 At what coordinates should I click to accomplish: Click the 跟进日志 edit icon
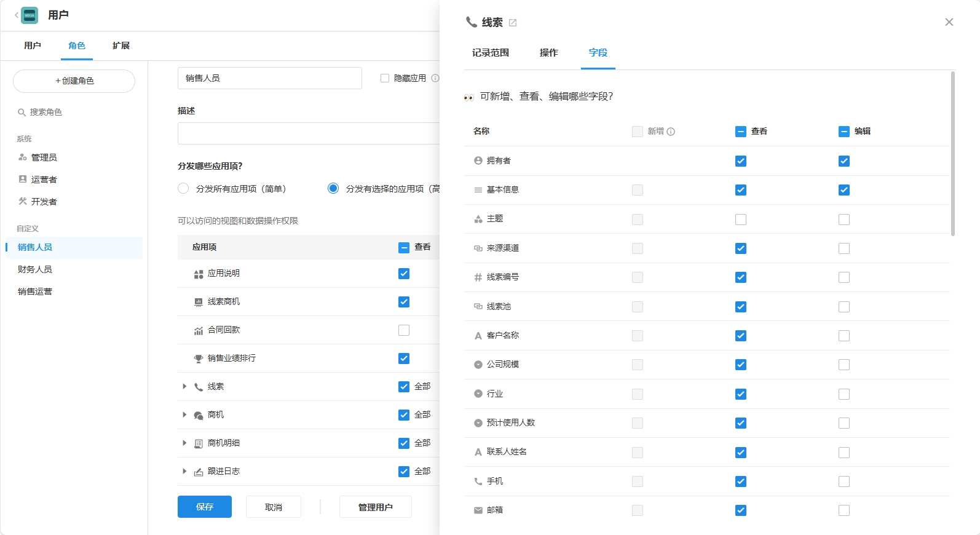pos(199,472)
